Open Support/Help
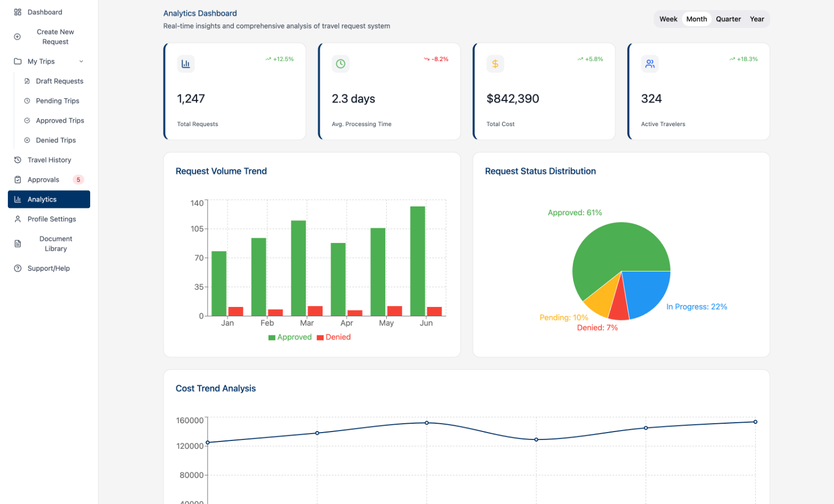The width and height of the screenshot is (834, 504). click(49, 268)
